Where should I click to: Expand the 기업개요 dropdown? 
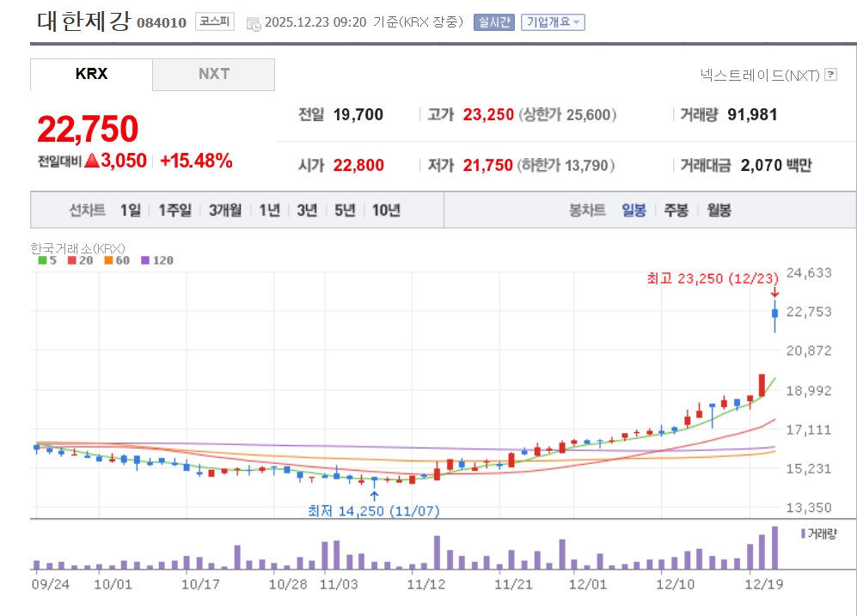[x=553, y=22]
